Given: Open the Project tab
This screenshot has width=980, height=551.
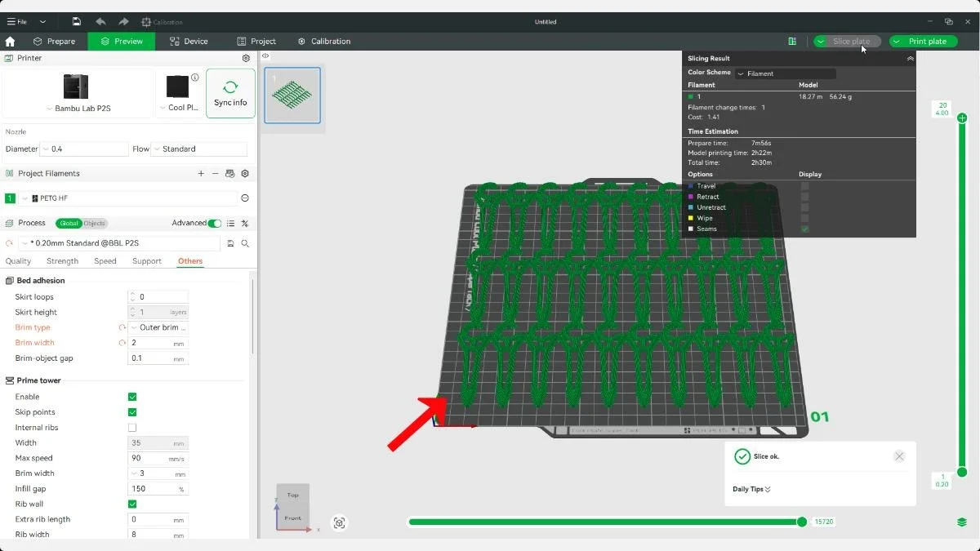Looking at the screenshot, I should 256,42.
